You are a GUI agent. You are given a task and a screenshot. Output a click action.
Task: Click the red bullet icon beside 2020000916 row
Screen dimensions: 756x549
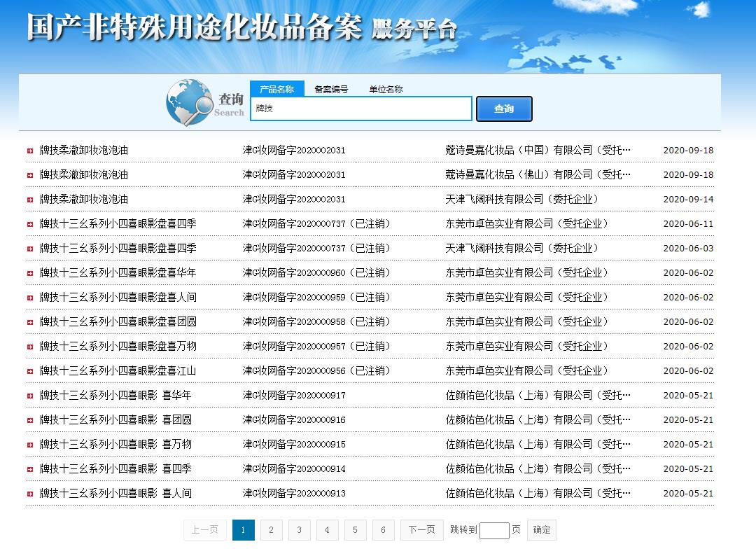point(30,421)
